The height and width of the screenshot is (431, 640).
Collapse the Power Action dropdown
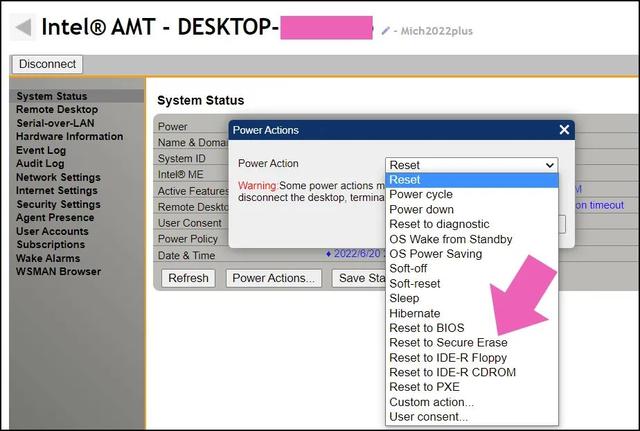tap(471, 165)
